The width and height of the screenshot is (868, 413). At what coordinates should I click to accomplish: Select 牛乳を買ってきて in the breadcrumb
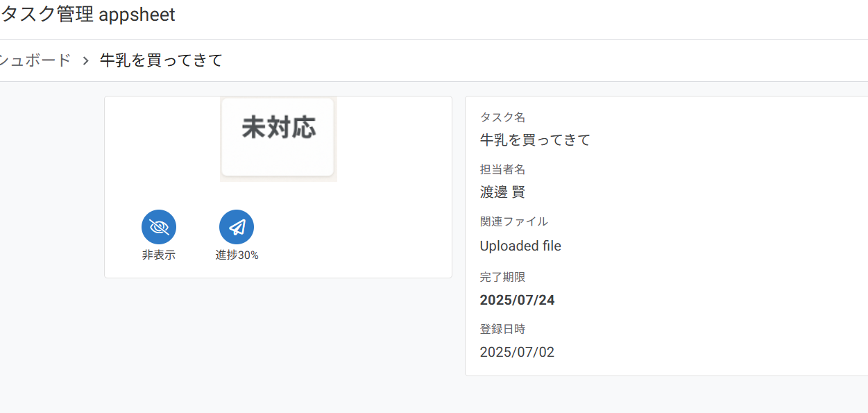click(161, 60)
